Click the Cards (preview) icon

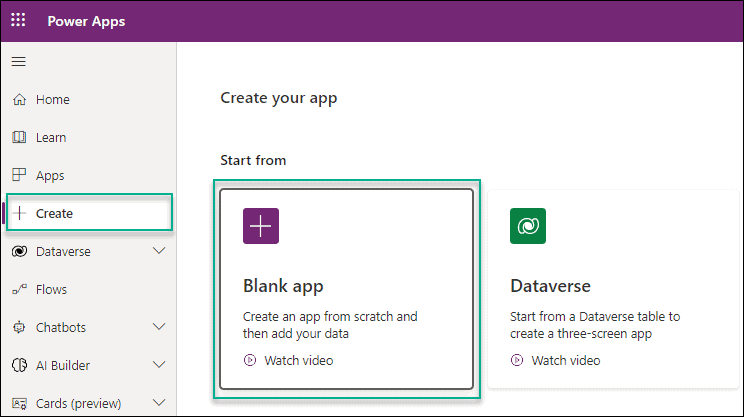coord(19,404)
